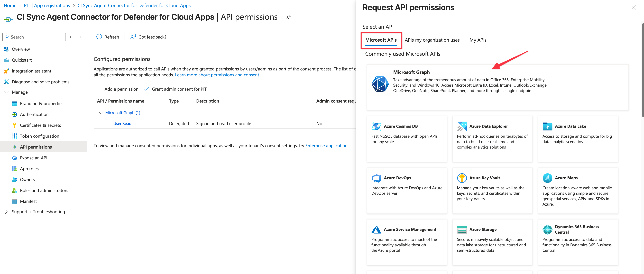Follow the Enterprise applications link

[x=327, y=145]
